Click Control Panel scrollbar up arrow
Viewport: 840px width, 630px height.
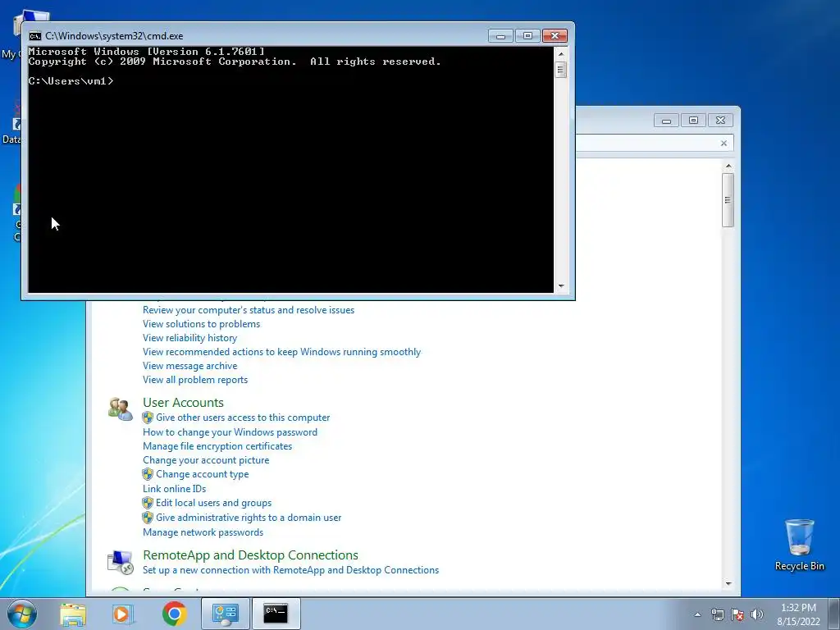tap(728, 166)
